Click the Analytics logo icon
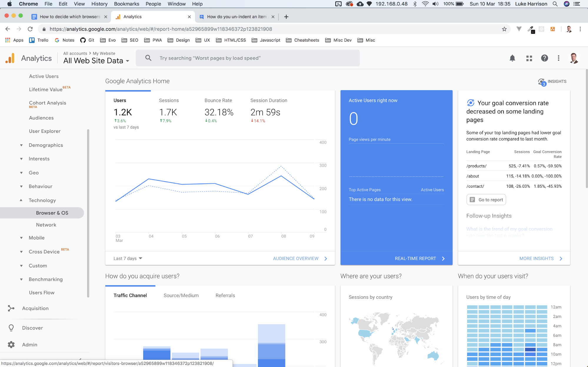Viewport: 588px width, 367px height. 10,58
